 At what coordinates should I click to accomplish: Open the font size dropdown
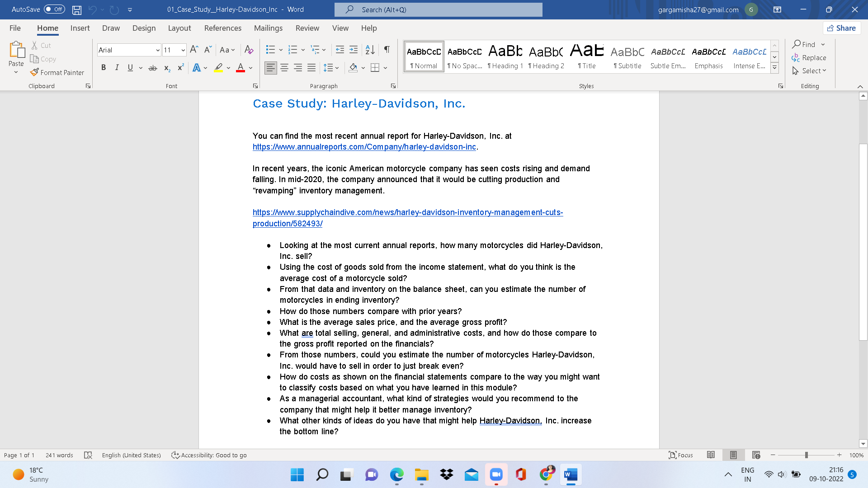pos(183,50)
